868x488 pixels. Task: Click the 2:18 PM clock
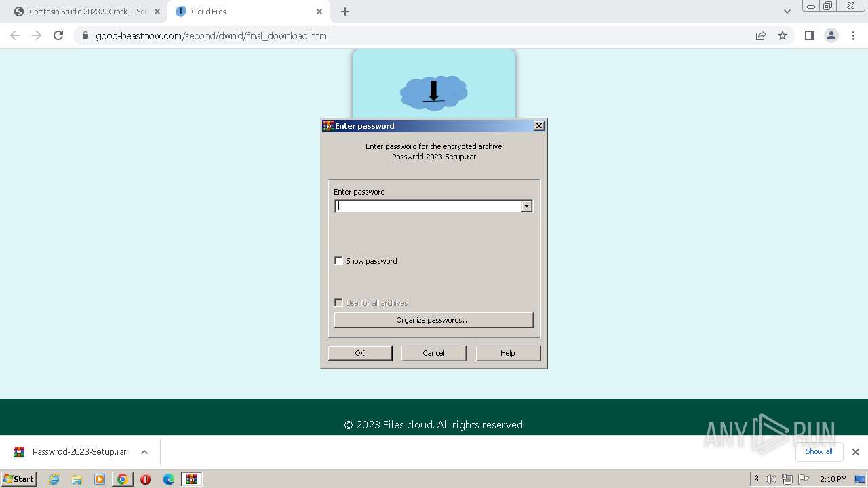(833, 479)
